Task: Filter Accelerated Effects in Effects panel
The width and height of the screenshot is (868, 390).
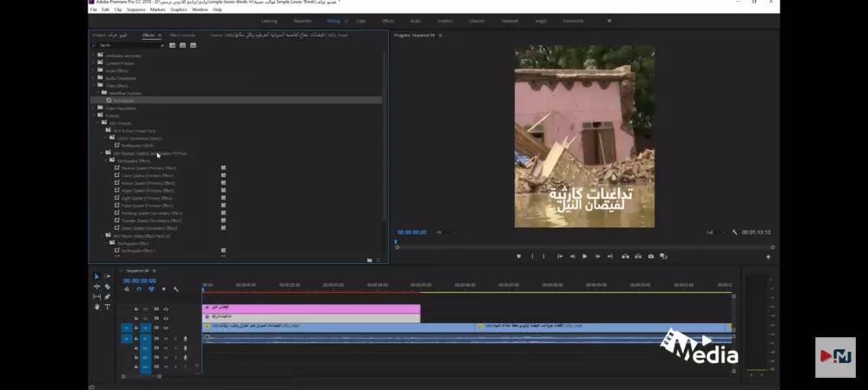Action: (x=172, y=45)
